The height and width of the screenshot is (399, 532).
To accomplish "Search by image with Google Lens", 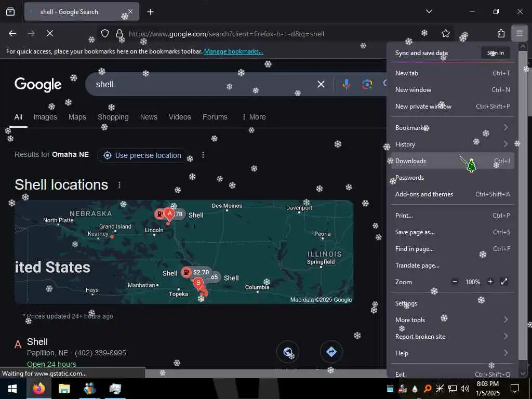I will coord(367,84).
